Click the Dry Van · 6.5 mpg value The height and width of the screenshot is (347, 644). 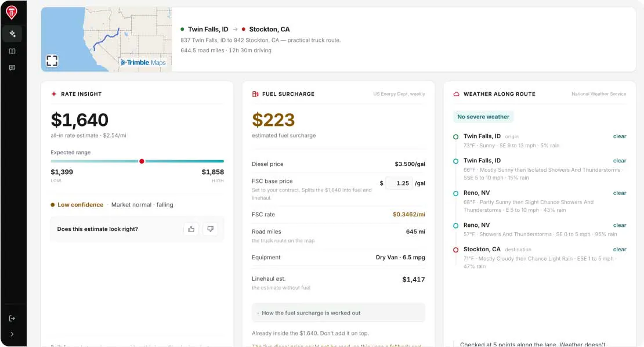pos(400,258)
